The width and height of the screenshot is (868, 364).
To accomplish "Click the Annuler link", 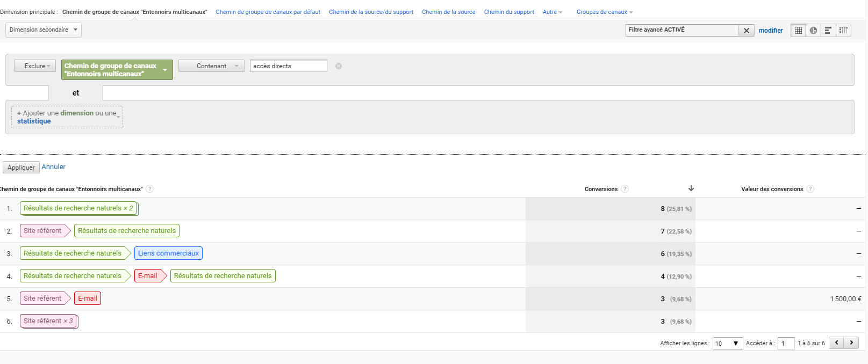I will point(54,167).
